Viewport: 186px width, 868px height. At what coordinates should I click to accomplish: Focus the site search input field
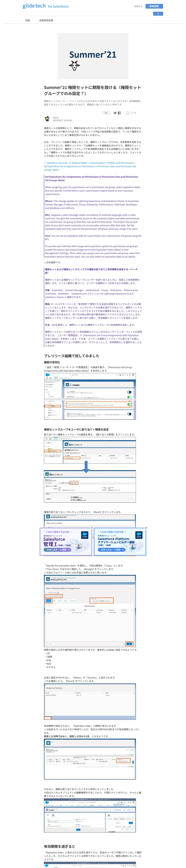point(87,14)
